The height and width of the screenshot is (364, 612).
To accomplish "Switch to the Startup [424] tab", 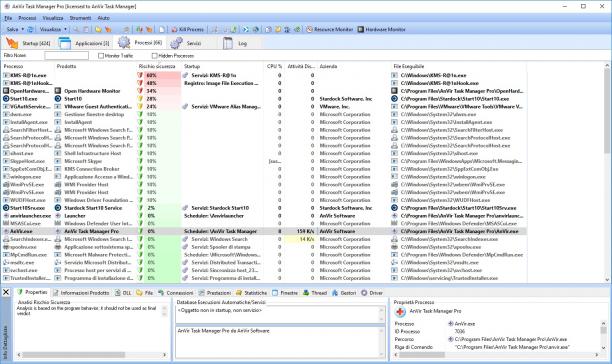I will click(x=28, y=43).
